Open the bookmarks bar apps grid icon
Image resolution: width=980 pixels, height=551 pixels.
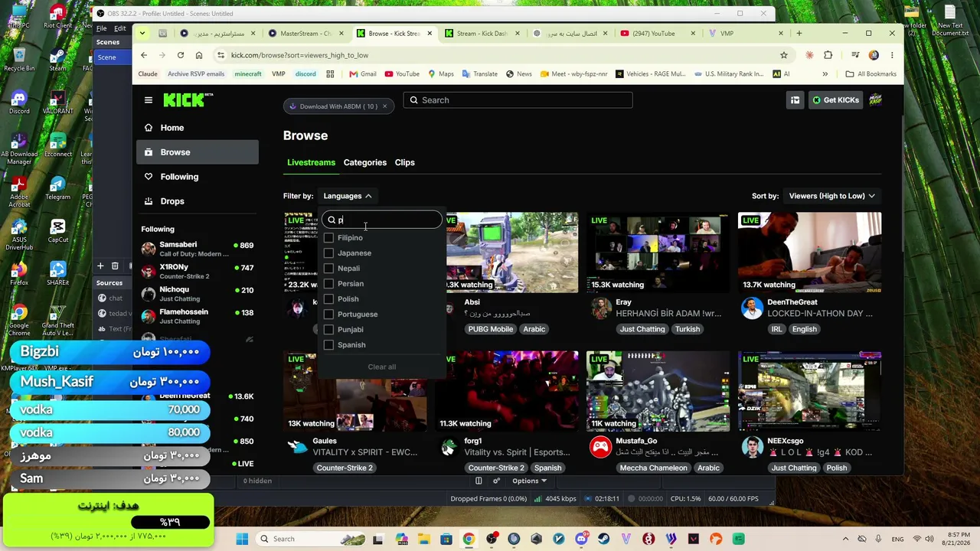tap(331, 74)
